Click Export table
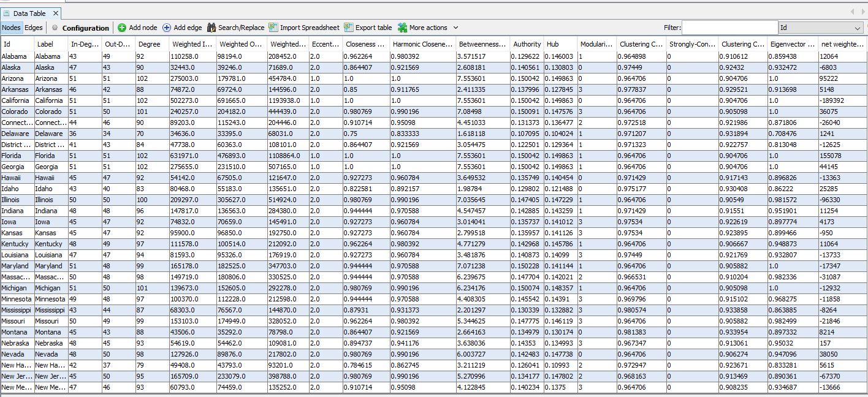The height and width of the screenshot is (397, 868). pos(368,28)
